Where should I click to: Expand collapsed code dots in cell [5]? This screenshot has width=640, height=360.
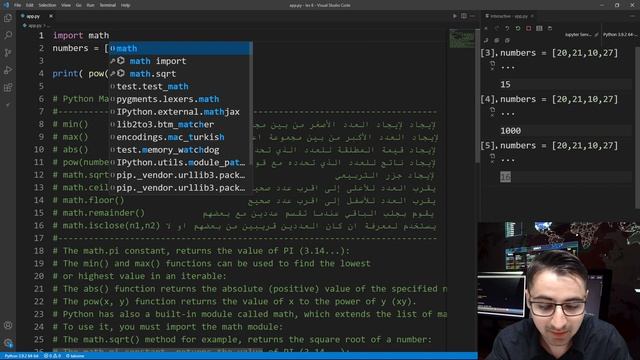point(508,160)
